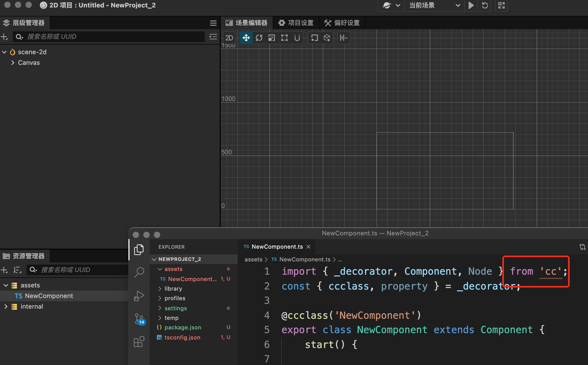Click the open changes icon in editor

pos(582,247)
